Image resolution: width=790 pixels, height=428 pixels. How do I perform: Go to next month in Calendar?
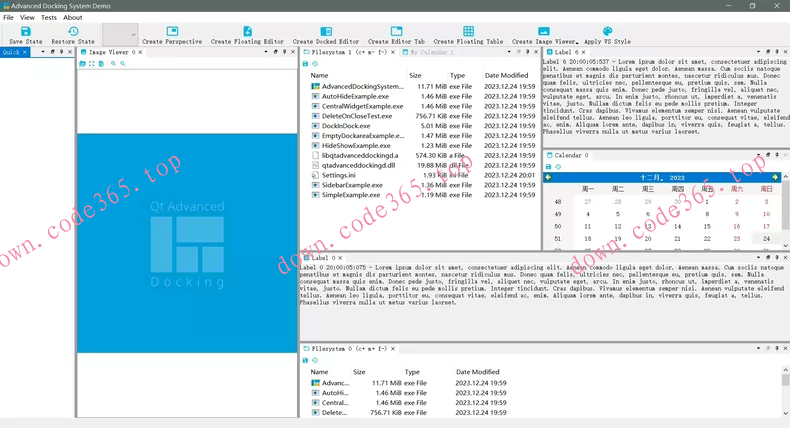click(x=775, y=177)
